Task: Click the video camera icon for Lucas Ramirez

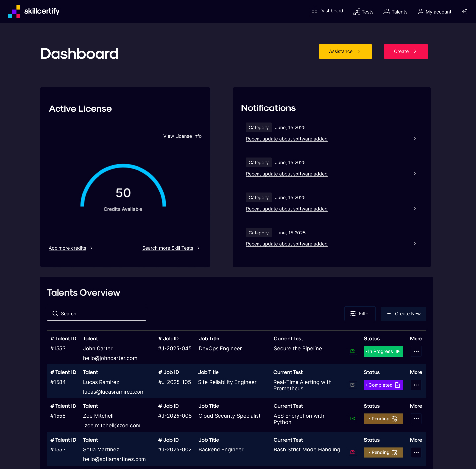Action: pyautogui.click(x=353, y=385)
